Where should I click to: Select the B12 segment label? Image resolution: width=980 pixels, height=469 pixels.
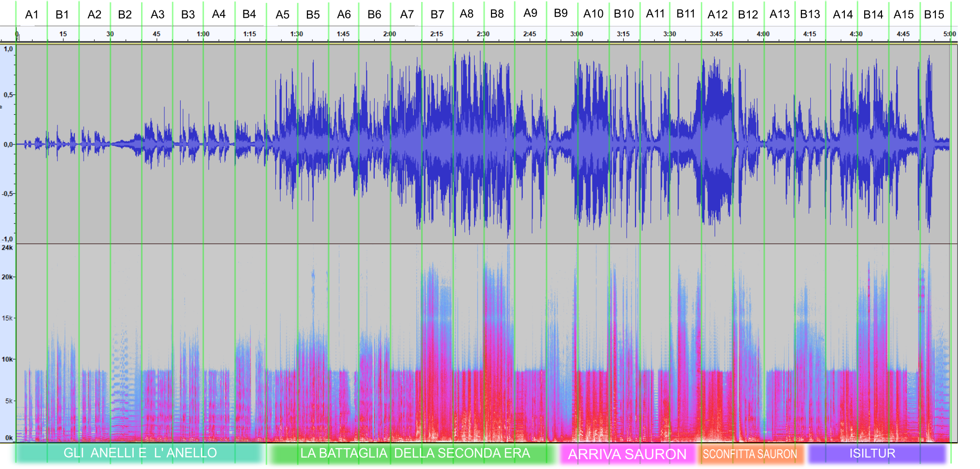[748, 15]
